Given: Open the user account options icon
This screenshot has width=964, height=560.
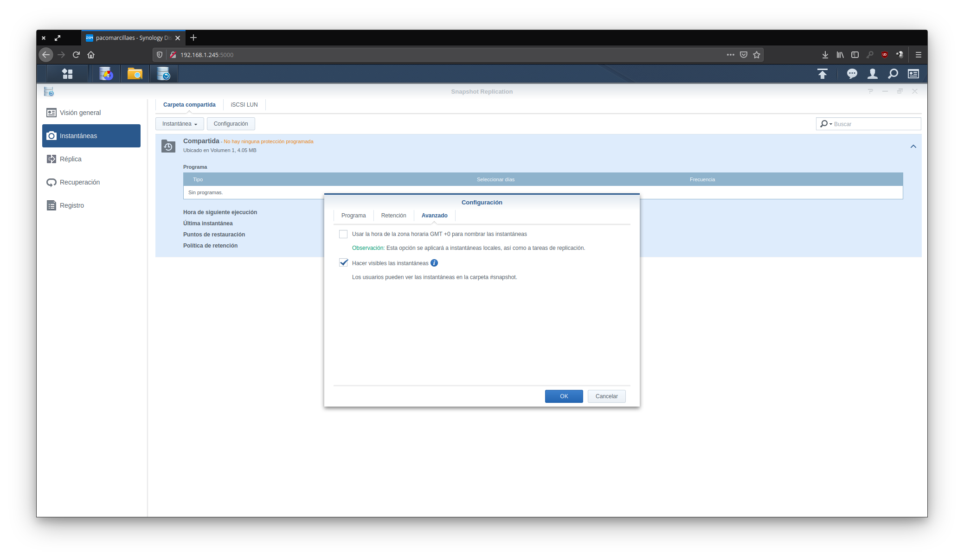Looking at the screenshot, I should coord(872,74).
